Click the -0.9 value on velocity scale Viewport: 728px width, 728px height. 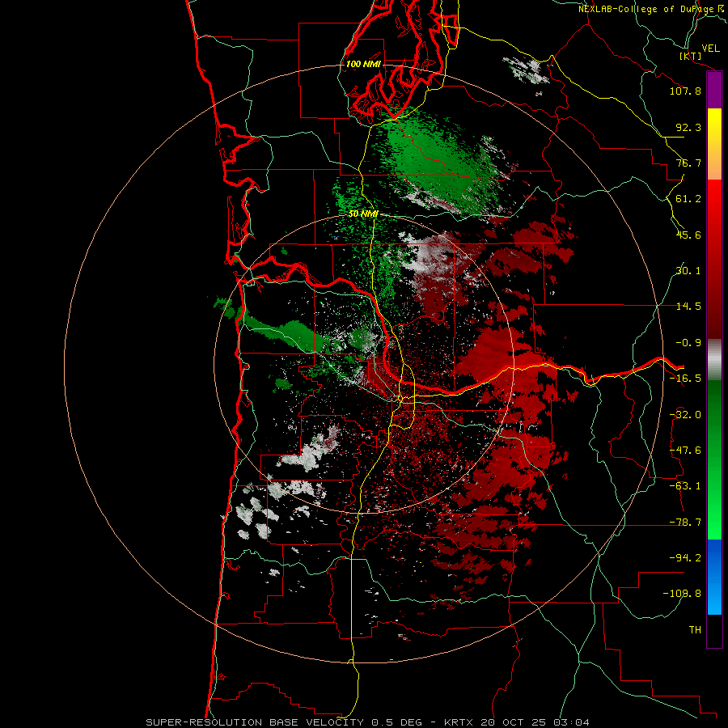(x=688, y=343)
